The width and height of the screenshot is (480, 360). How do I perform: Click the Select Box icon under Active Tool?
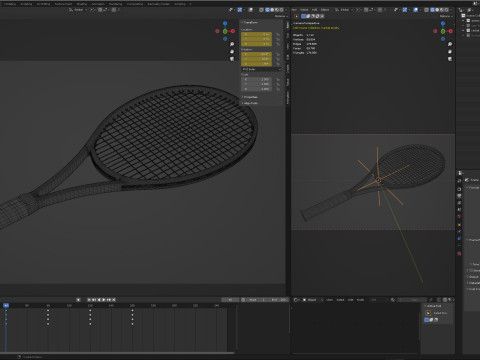428,313
